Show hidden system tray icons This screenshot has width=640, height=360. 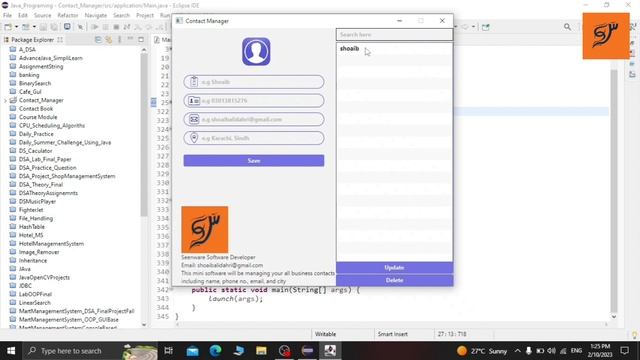tap(517, 351)
